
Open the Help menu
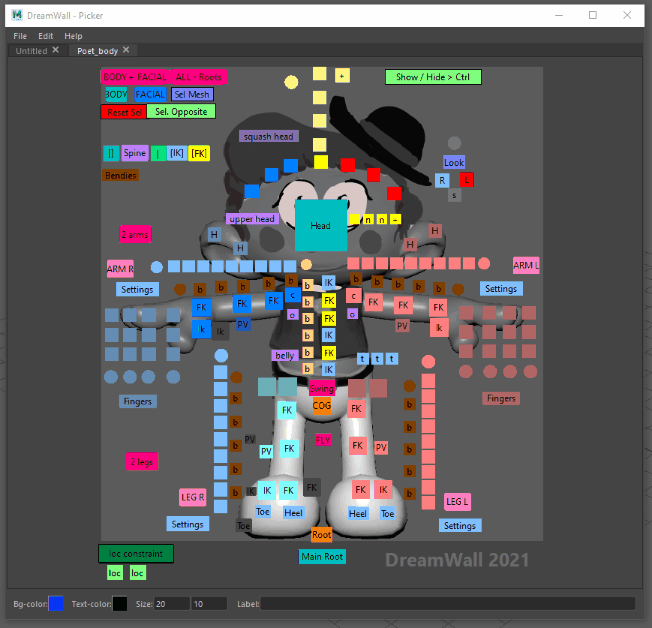pyautogui.click(x=73, y=36)
